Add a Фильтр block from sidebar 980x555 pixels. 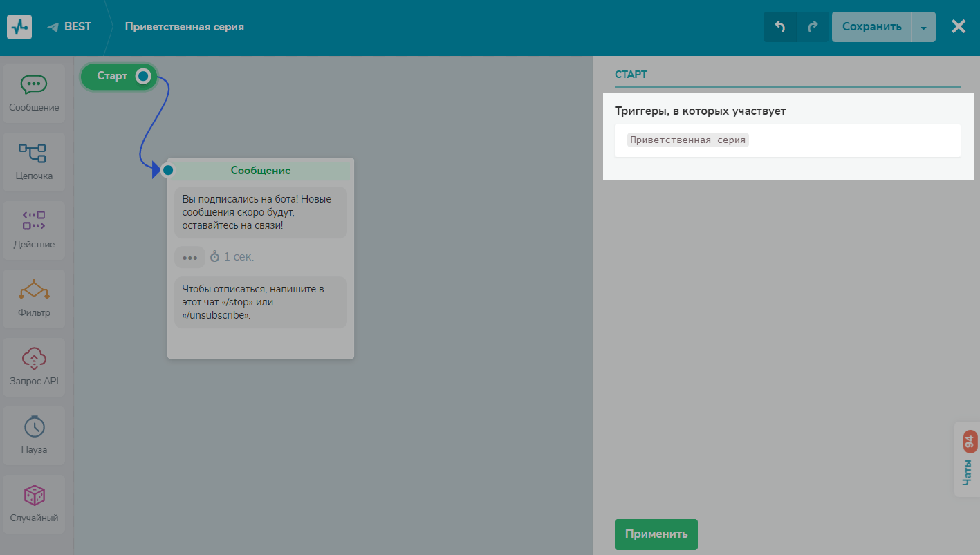pos(34,299)
